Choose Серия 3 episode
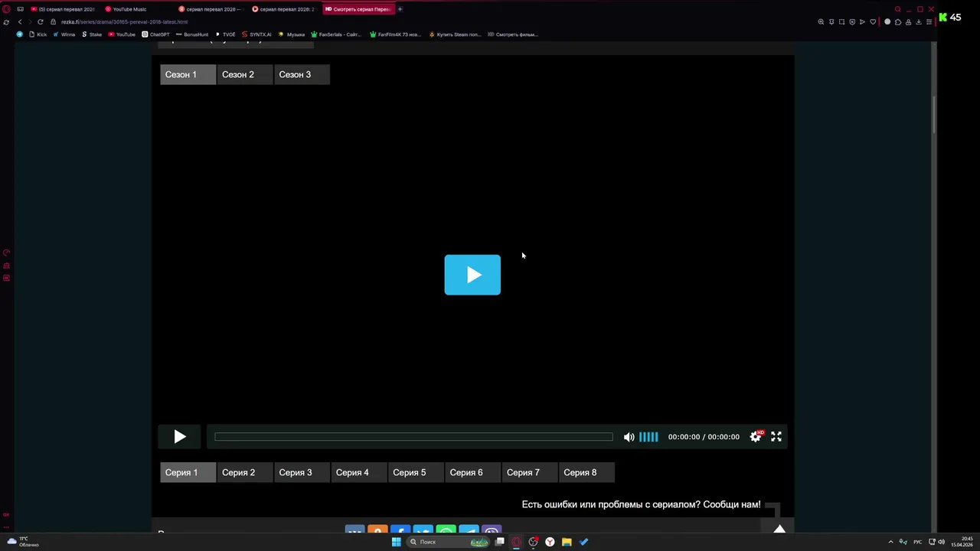This screenshot has width=980, height=551. (x=302, y=472)
